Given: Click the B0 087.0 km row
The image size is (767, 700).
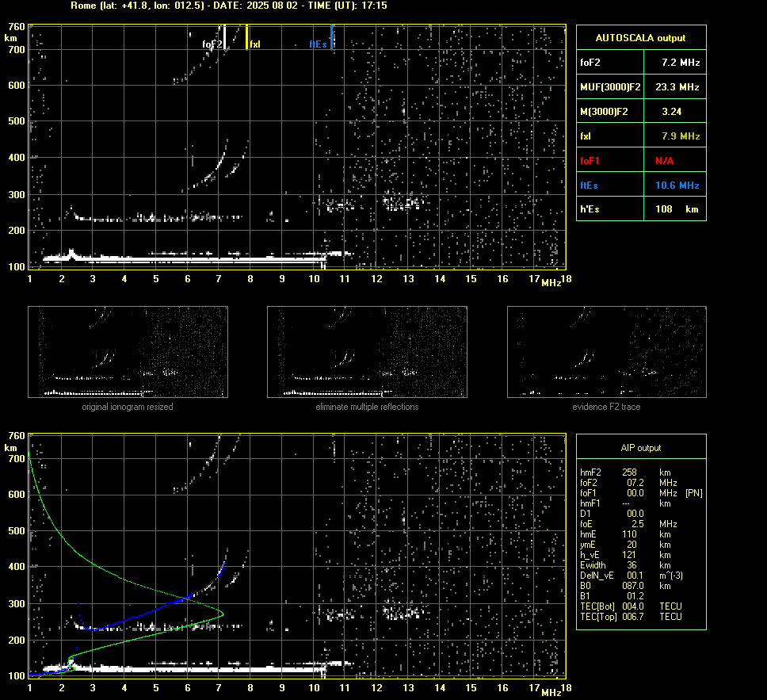Looking at the screenshot, I should [x=626, y=586].
